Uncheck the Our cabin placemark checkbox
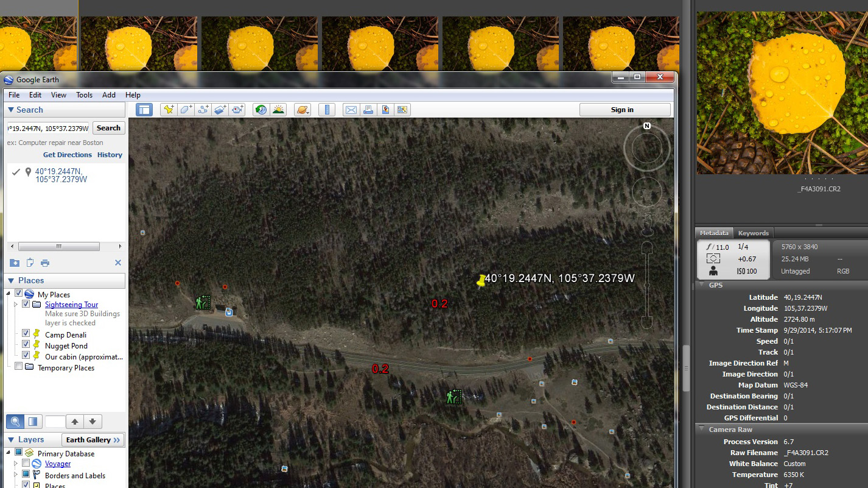The height and width of the screenshot is (488, 868). (x=26, y=355)
